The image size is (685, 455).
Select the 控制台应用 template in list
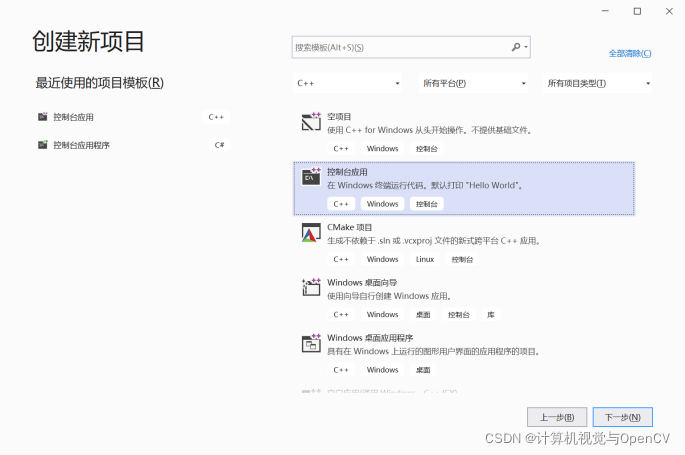(x=464, y=188)
